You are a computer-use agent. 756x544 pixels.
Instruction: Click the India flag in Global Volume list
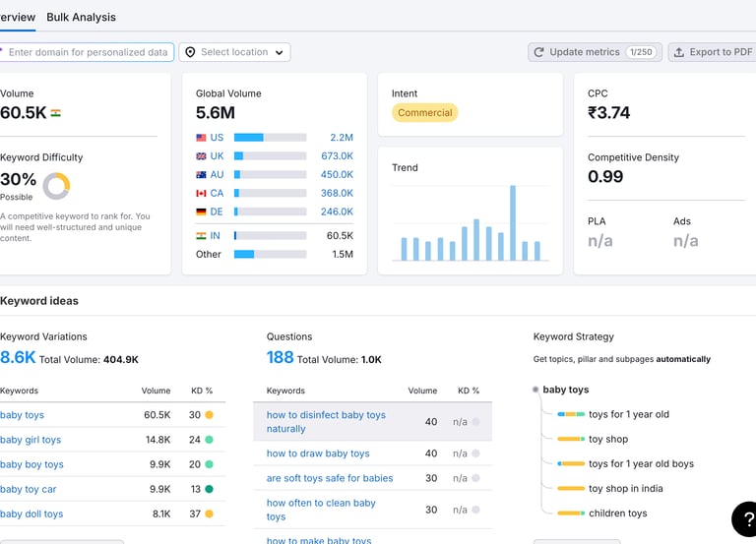click(x=201, y=236)
